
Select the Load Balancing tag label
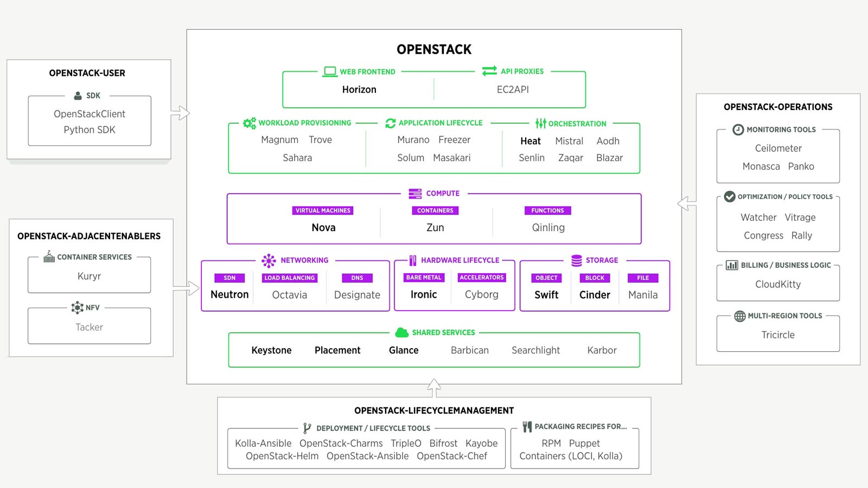click(290, 278)
